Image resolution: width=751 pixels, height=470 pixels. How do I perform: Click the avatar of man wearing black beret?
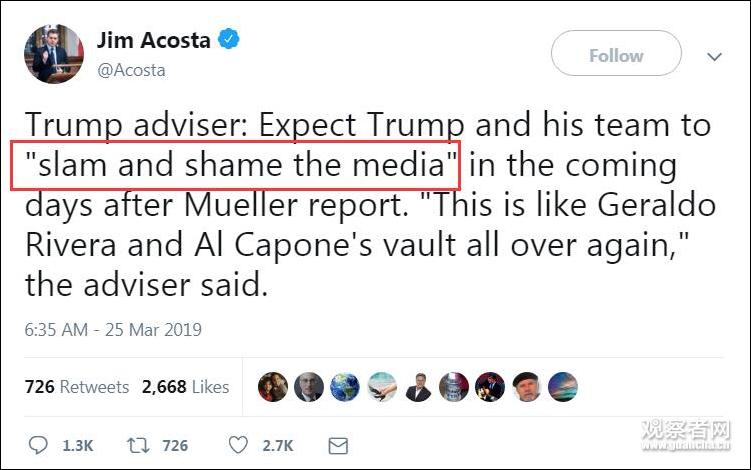point(526,387)
